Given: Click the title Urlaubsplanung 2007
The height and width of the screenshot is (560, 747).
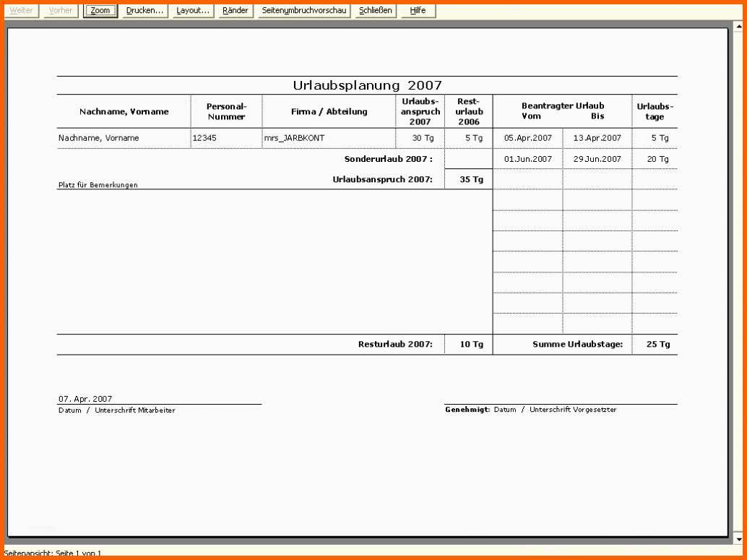Looking at the screenshot, I should (367, 85).
